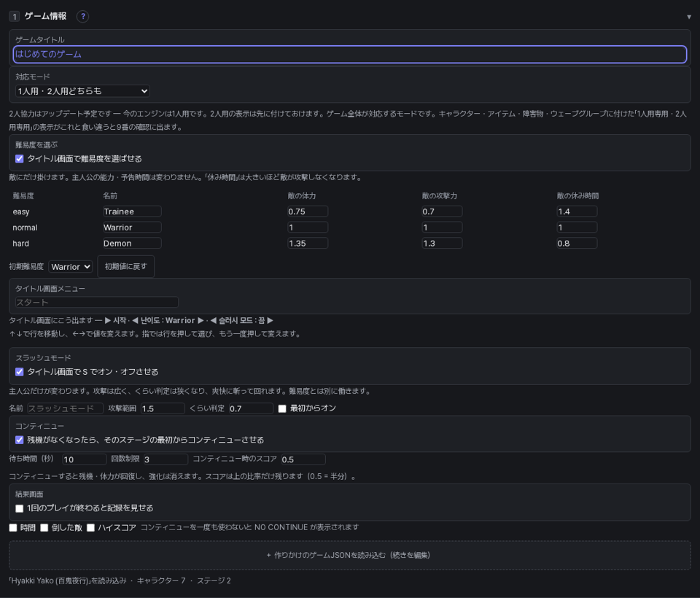Toggle タイトル画面で難易度を選ばせる checkbox
The height and width of the screenshot is (598, 700).
(19, 158)
